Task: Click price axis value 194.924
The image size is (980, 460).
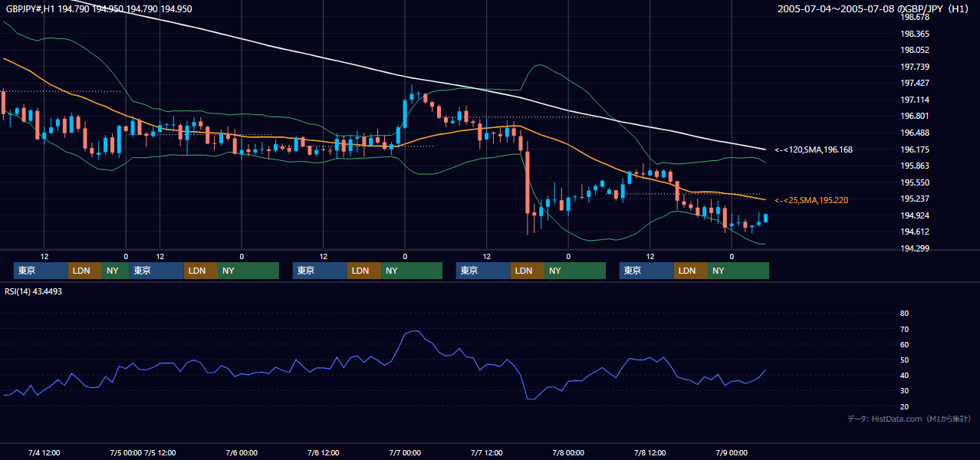Action: click(x=914, y=215)
